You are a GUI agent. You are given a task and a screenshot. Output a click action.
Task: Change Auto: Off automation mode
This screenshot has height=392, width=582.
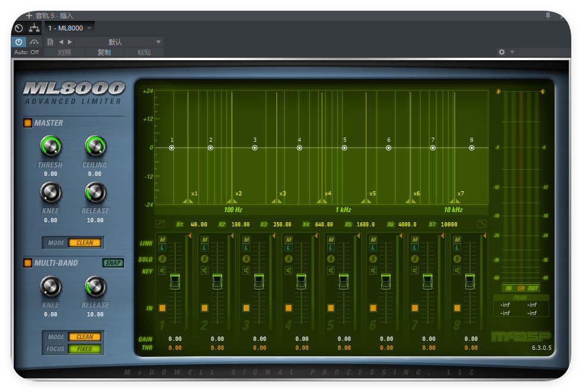[x=26, y=52]
